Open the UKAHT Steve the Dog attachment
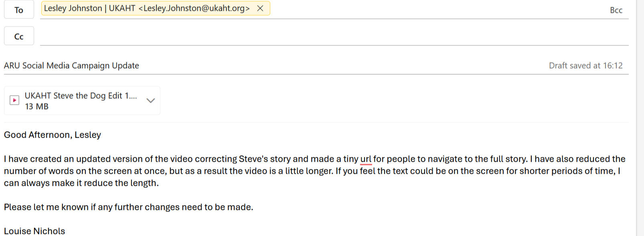The width and height of the screenshot is (644, 236). click(80, 96)
